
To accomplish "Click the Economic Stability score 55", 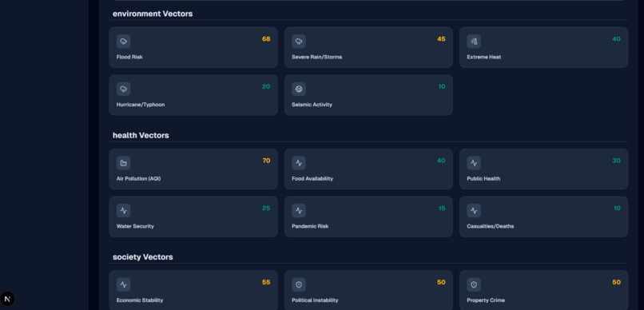I will (266, 282).
